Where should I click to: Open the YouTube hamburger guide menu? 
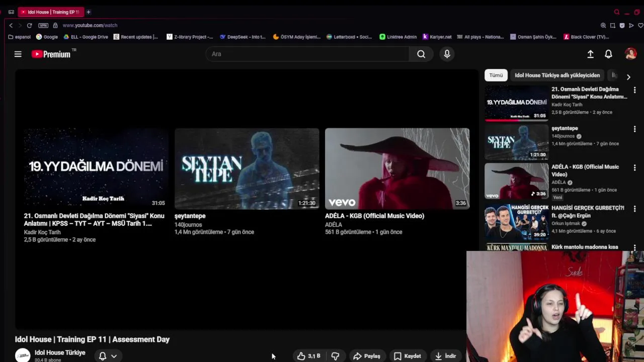click(x=18, y=54)
